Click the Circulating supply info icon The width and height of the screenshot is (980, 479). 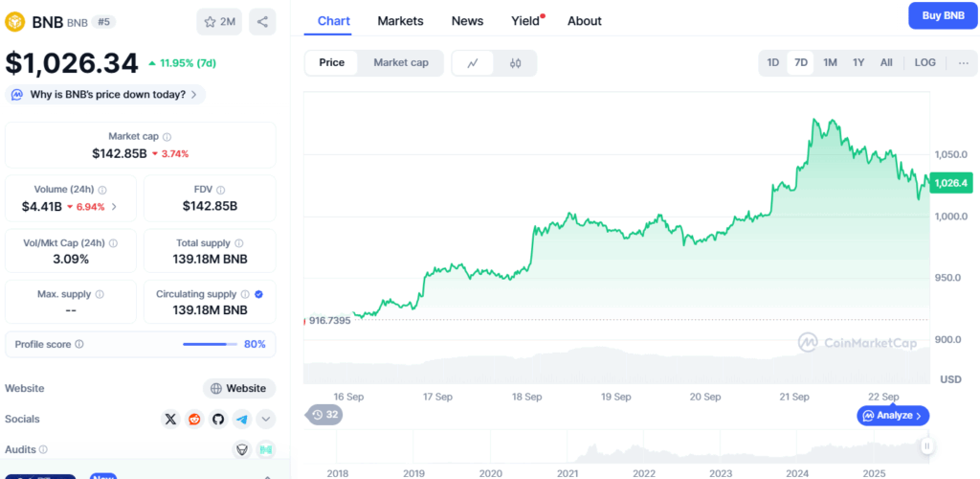coord(246,294)
